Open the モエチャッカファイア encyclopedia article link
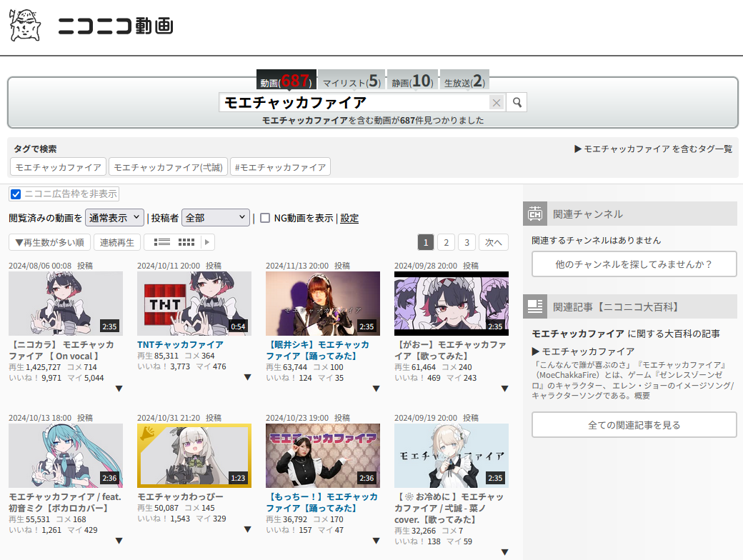 coord(587,351)
